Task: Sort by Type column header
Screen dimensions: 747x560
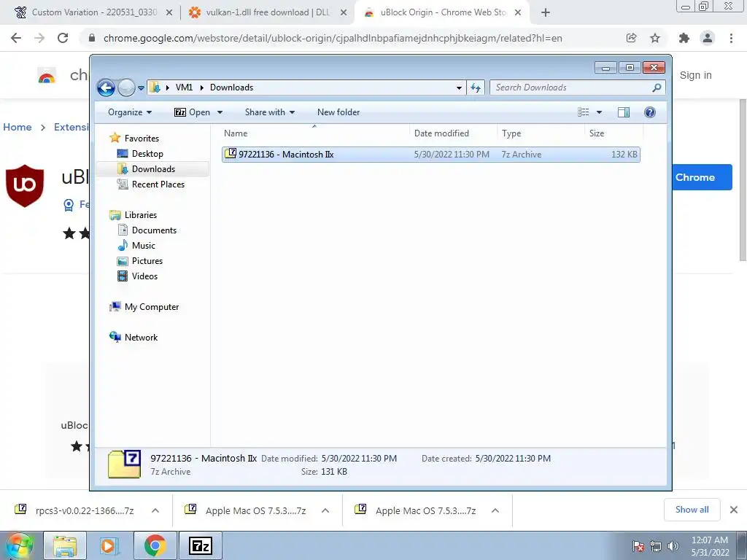Action: point(541,133)
